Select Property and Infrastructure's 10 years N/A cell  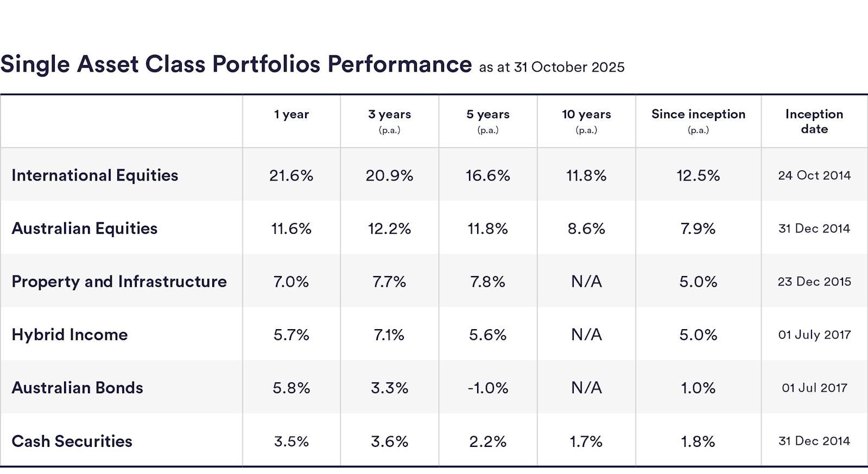pyautogui.click(x=586, y=282)
